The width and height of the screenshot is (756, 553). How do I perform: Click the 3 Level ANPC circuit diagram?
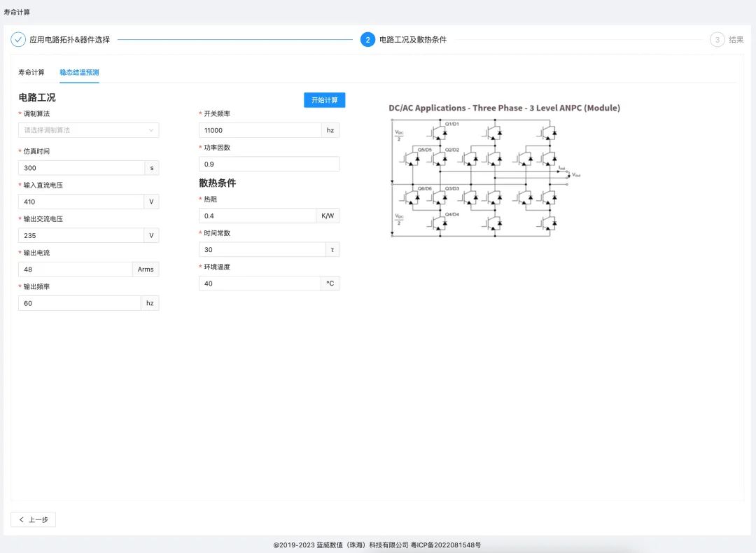point(483,178)
